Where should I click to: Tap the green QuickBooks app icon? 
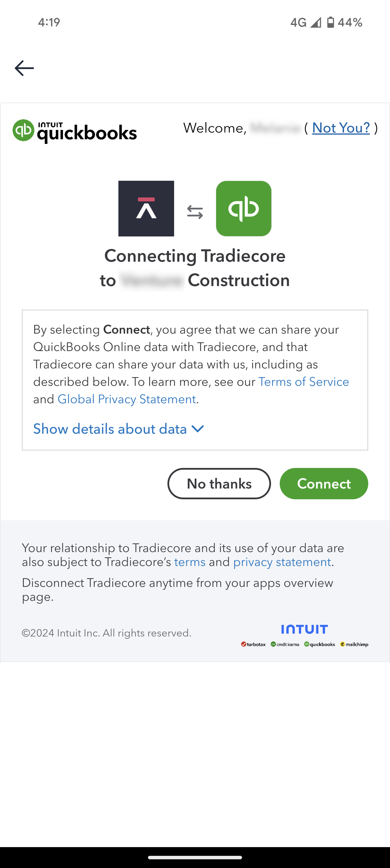243,209
